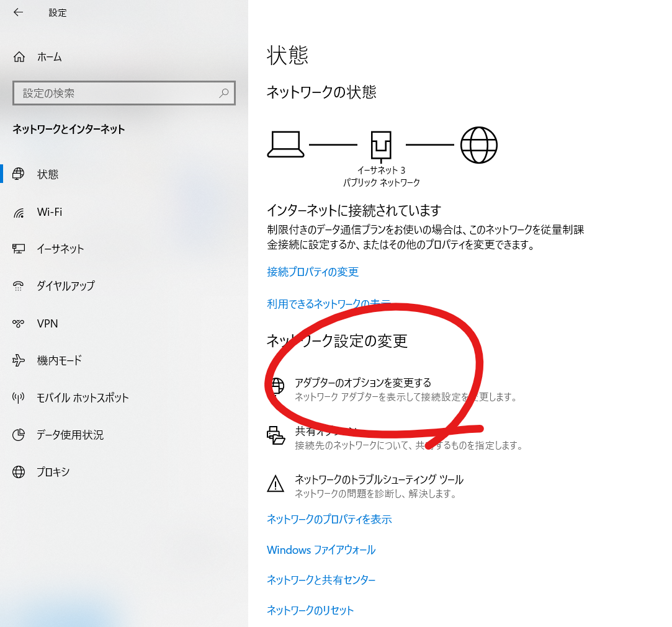Click ネットワークの問題を診断し、解決します description
This screenshot has height=627, width=672.
click(x=375, y=494)
